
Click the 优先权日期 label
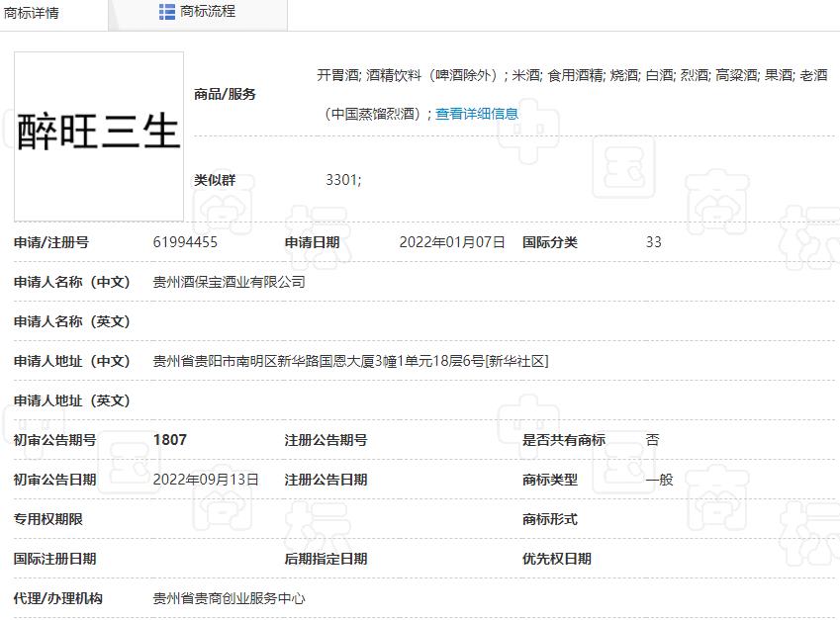pyautogui.click(x=557, y=559)
